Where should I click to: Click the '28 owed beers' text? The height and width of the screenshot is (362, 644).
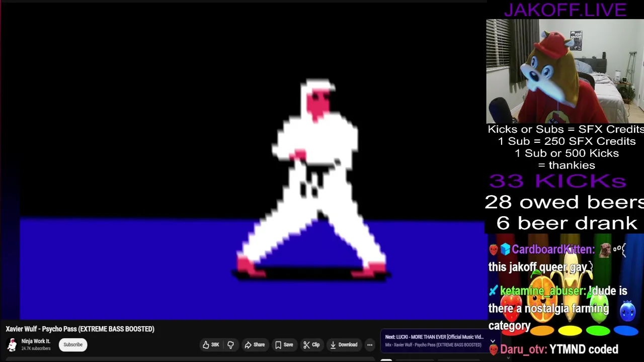click(x=565, y=202)
